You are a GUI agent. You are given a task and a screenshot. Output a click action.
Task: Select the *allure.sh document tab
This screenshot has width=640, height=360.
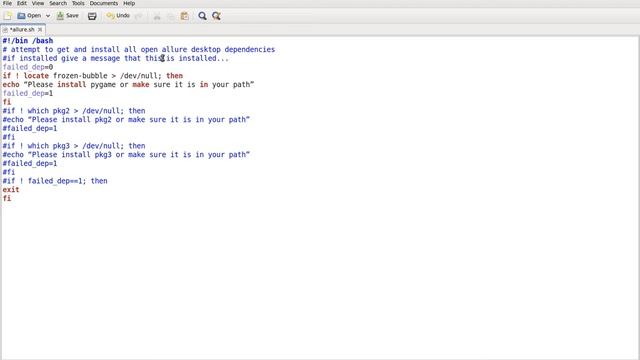click(22, 30)
